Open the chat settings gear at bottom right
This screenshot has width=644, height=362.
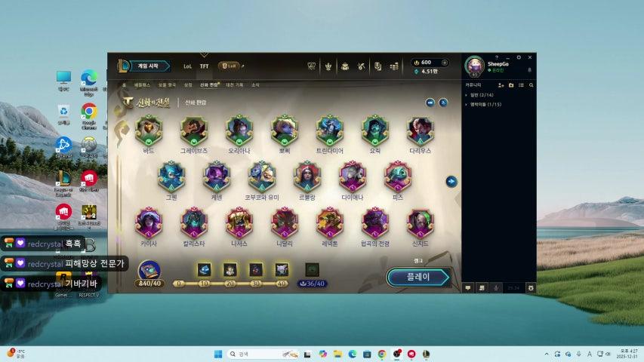(531, 287)
